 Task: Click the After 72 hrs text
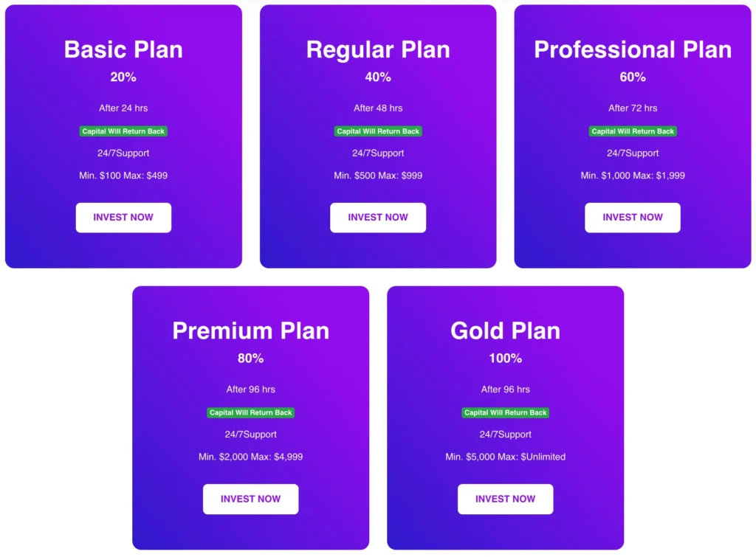pos(633,108)
